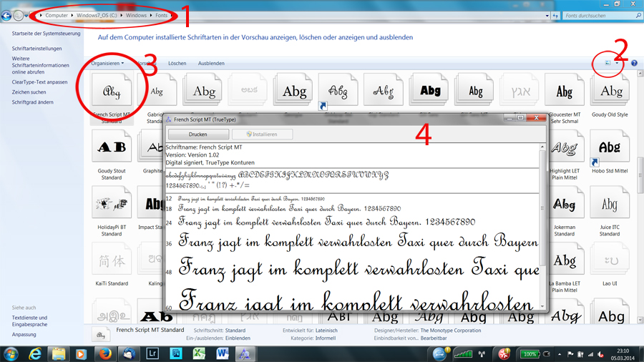Open Windows Explorer folder on taskbar
The height and width of the screenshot is (362, 644).
[59, 353]
